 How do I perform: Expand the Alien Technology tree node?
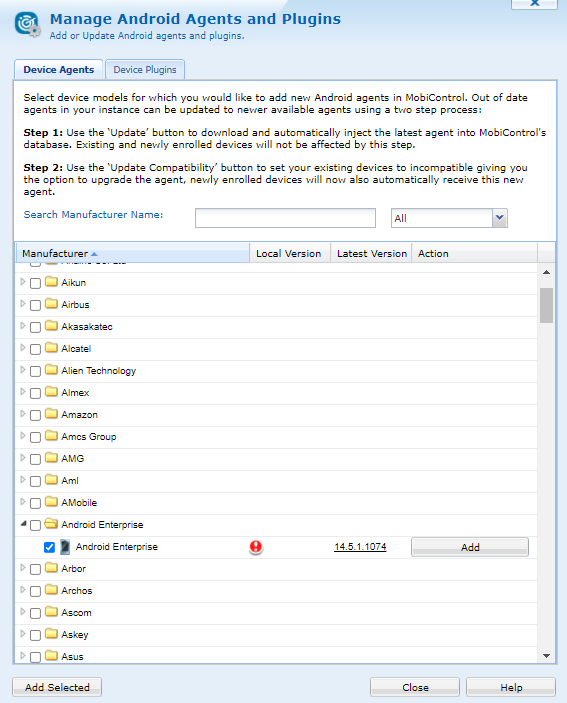click(x=23, y=370)
